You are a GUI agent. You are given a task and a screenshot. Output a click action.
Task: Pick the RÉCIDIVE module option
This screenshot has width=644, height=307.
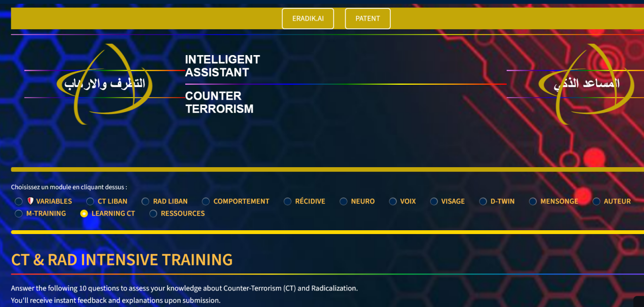point(288,202)
